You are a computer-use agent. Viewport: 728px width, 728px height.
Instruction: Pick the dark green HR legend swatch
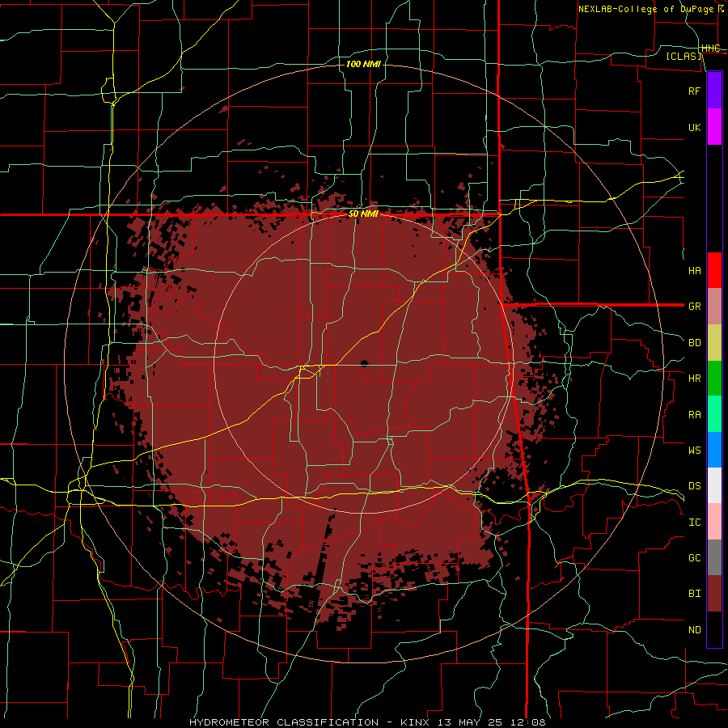pyautogui.click(x=714, y=378)
